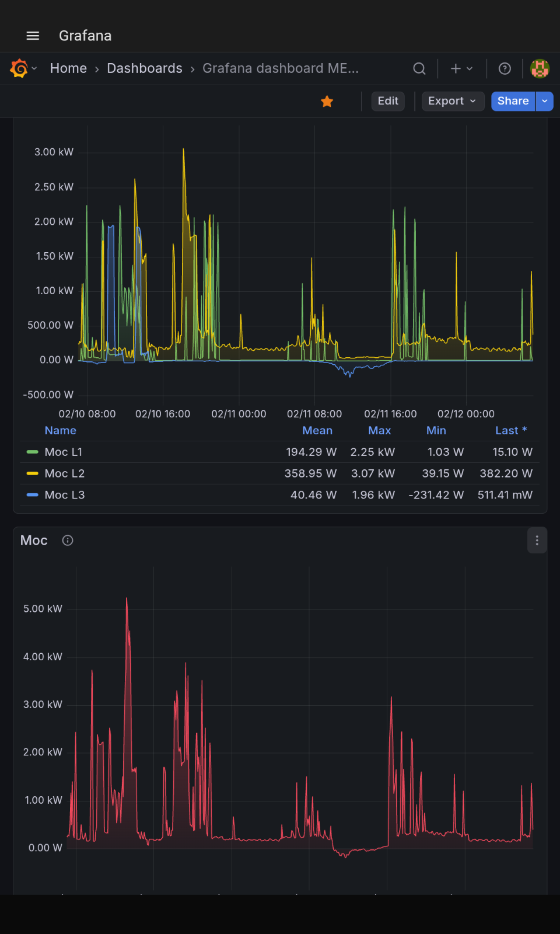560x934 pixels.
Task: Toggle Moc L3 series in legend
Action: tap(65, 495)
